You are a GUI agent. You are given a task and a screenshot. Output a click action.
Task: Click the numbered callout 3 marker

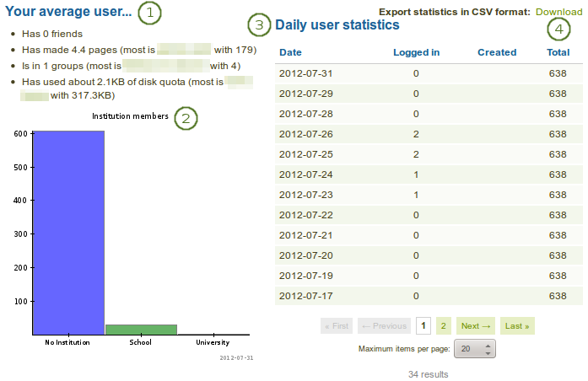click(261, 25)
